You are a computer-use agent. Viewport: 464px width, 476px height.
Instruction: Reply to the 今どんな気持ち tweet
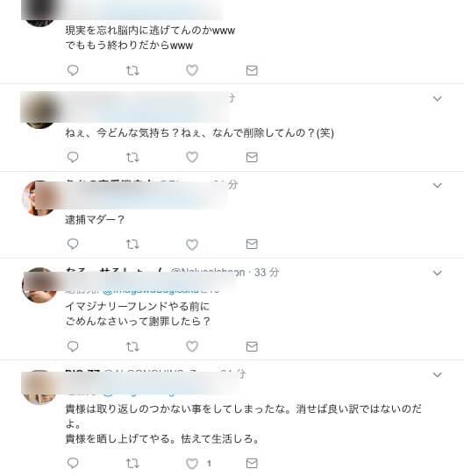coord(73,157)
